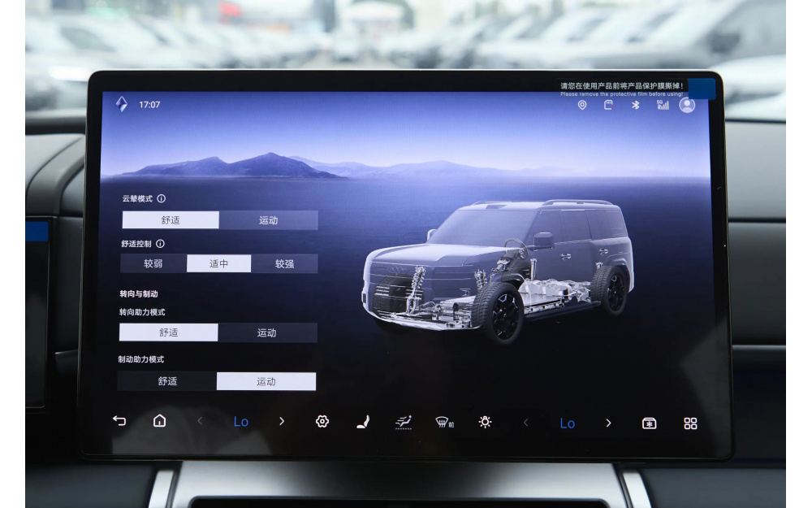
Task: Open the vehicle settings gear
Action: (x=322, y=421)
